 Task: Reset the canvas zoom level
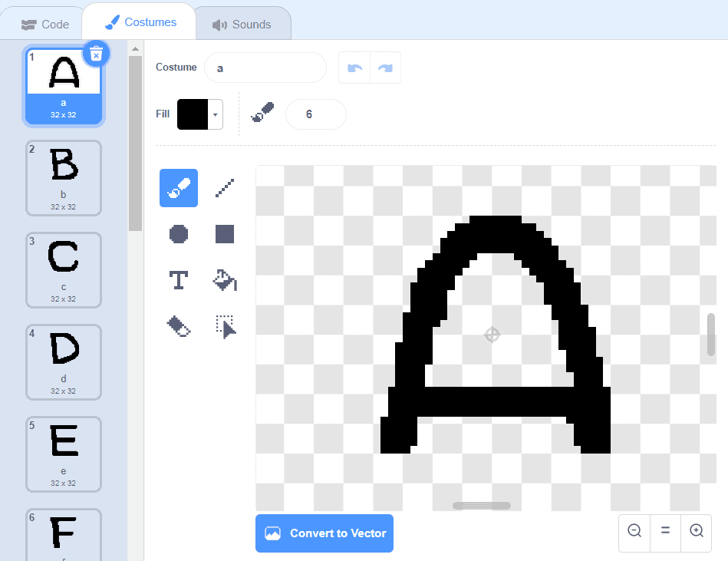[664, 532]
